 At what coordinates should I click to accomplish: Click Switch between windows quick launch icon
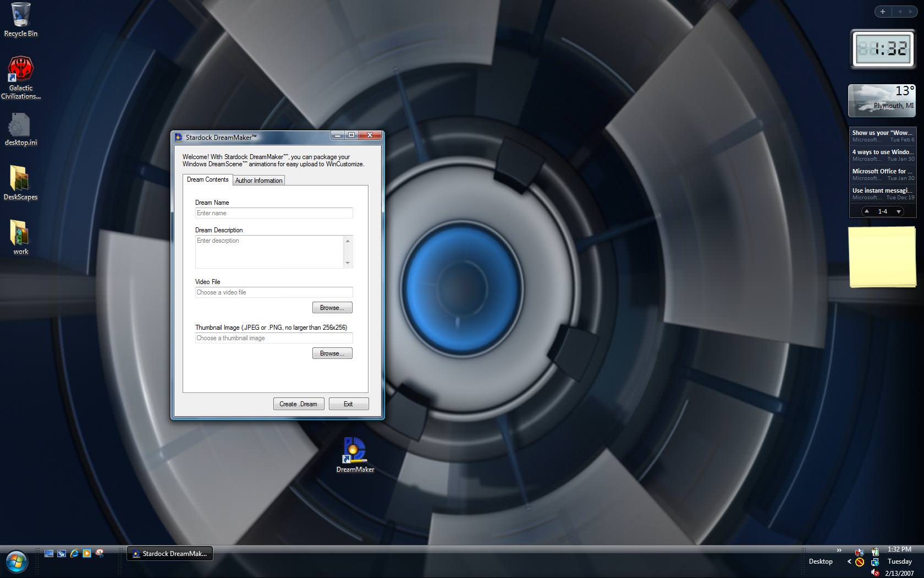click(x=61, y=554)
